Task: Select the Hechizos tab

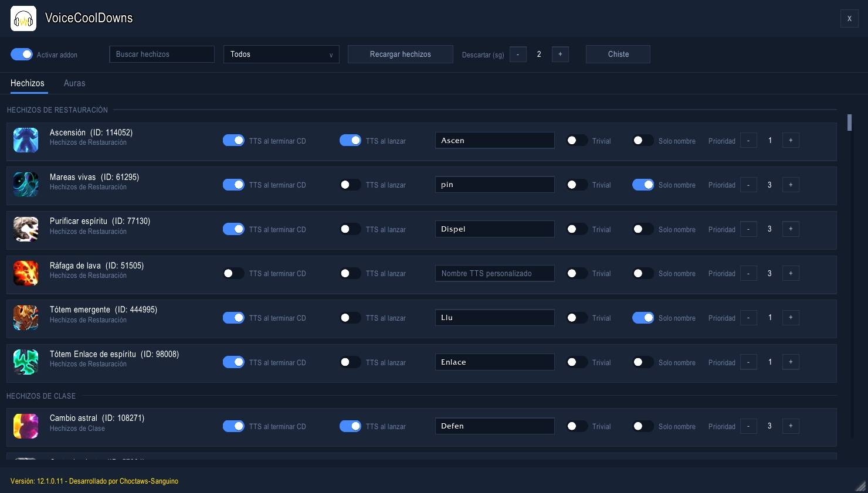Action: 28,83
